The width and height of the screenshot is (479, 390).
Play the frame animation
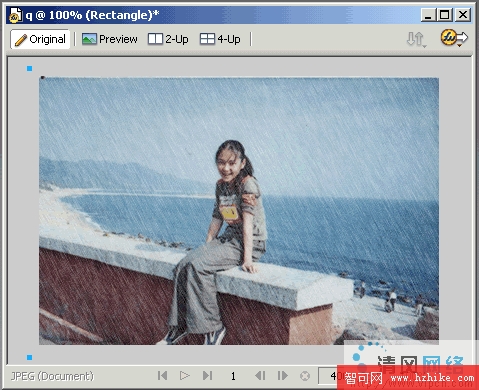[184, 376]
